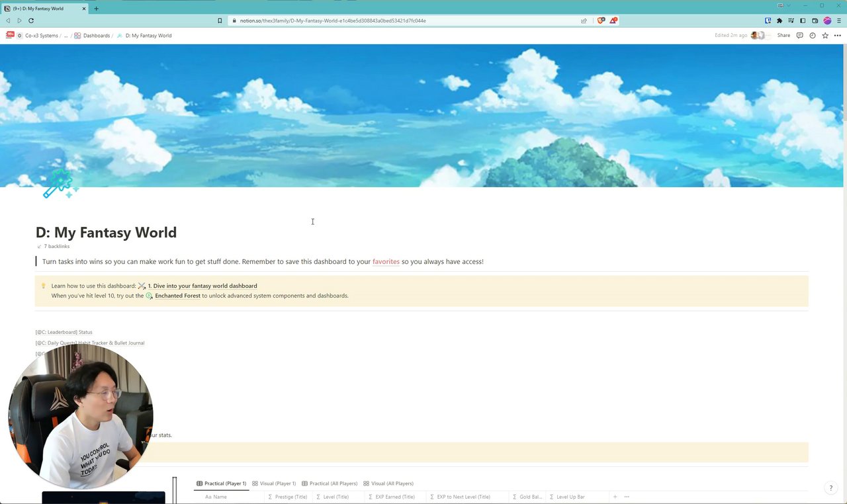Open the EXP Earned (Title) column header
The image size is (847, 504).
[x=391, y=497]
